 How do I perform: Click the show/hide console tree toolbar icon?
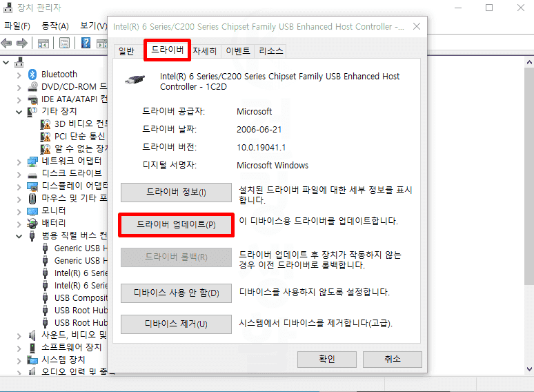43,43
